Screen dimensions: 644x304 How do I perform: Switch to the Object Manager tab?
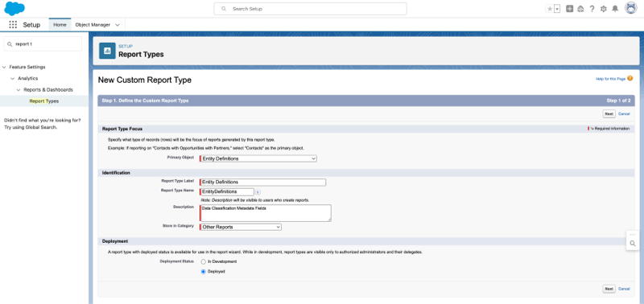coord(93,25)
